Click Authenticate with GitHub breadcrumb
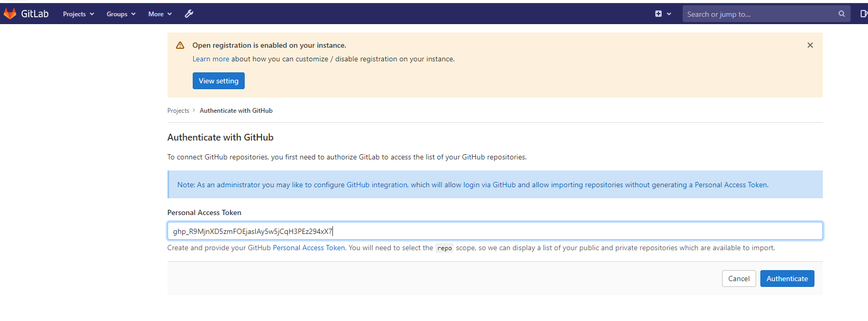868x321 pixels. tap(236, 111)
